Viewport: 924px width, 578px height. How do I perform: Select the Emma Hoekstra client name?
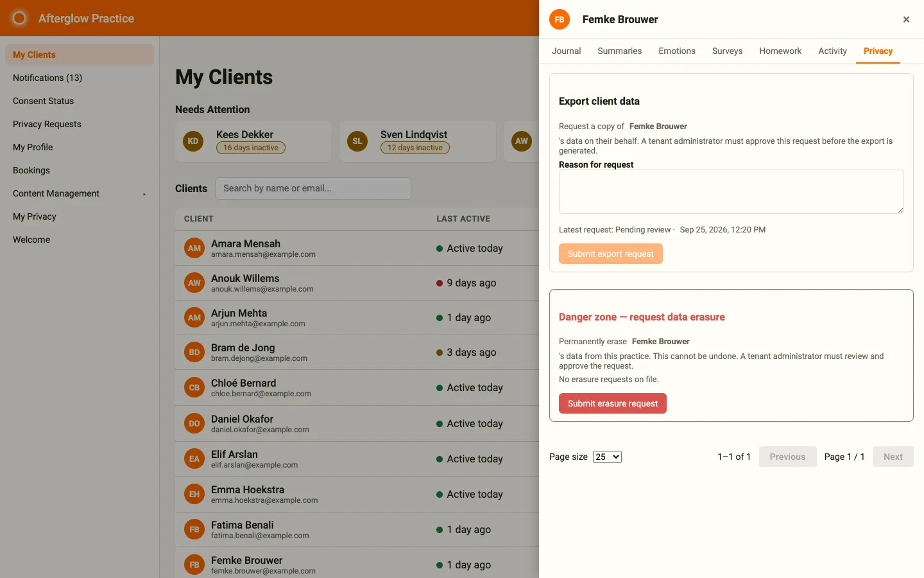[x=248, y=489]
